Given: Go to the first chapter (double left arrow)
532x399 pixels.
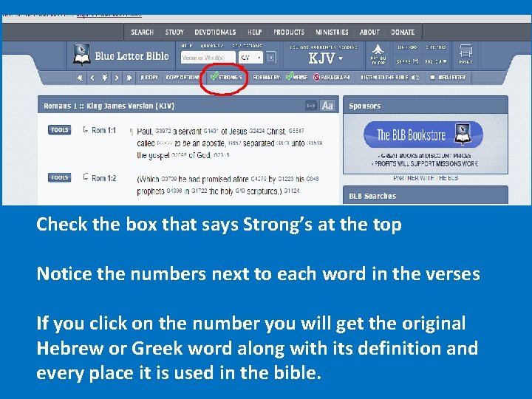Looking at the screenshot, I should (x=80, y=78).
